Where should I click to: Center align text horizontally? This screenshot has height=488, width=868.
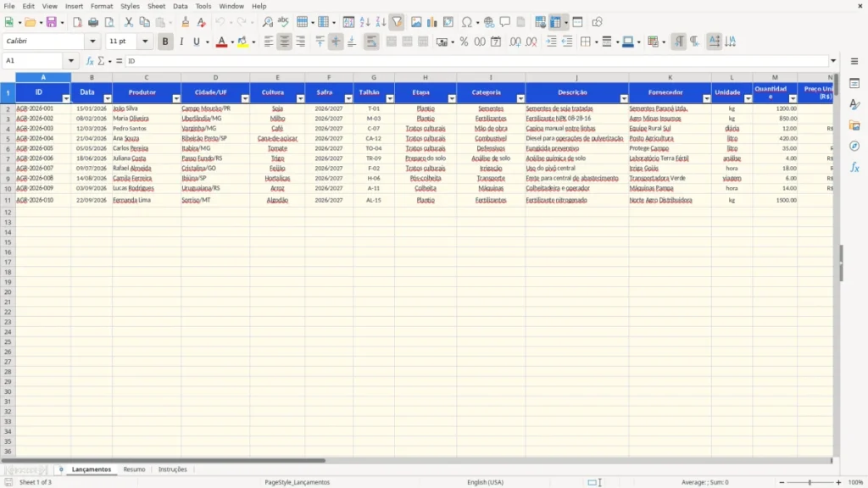pyautogui.click(x=285, y=42)
